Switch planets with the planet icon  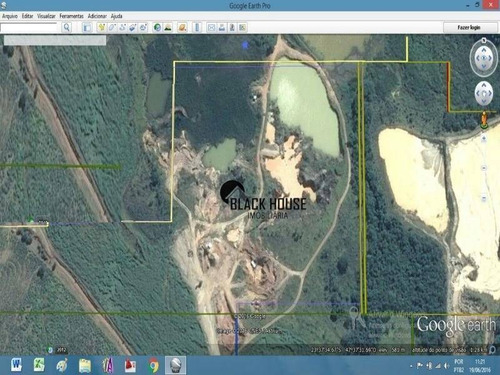coord(182,27)
